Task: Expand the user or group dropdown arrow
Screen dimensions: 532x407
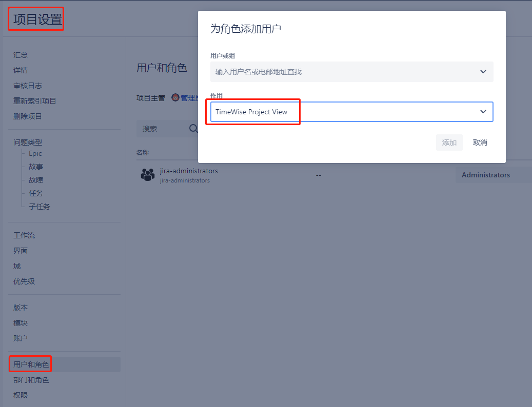Action: tap(483, 72)
